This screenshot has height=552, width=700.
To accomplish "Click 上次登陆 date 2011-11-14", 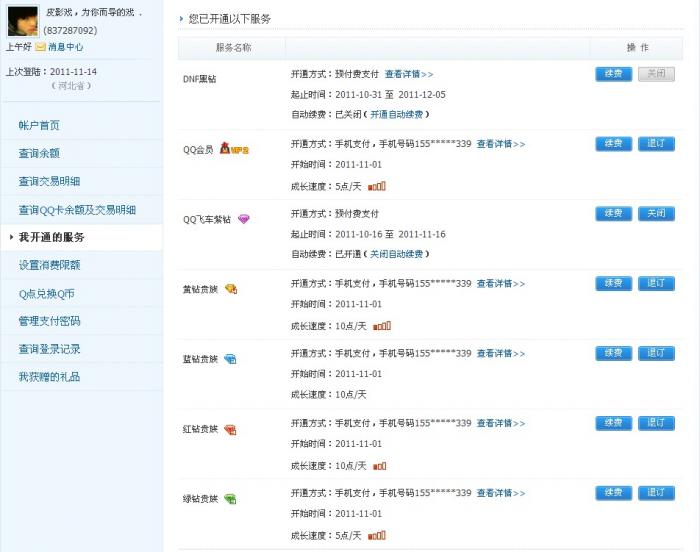I will (73, 72).
